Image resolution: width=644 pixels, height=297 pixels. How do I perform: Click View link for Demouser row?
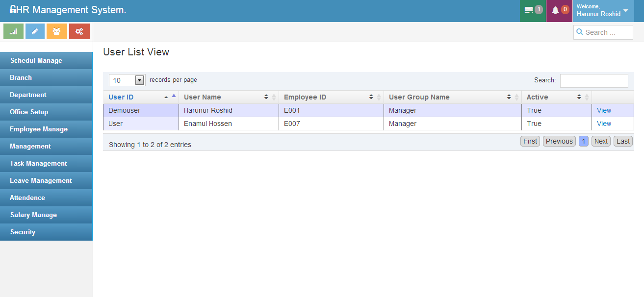tap(604, 110)
